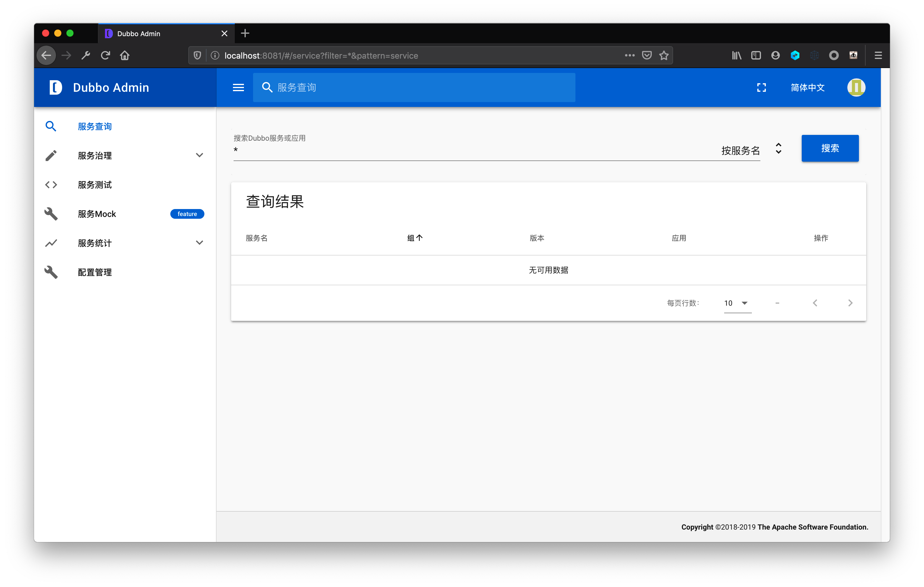Click the Dubbo Admin logo icon
This screenshot has width=924, height=587.
(56, 88)
